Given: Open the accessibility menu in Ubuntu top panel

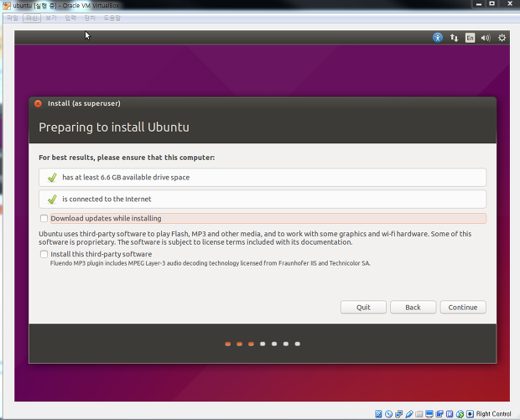Looking at the screenshot, I should point(438,38).
